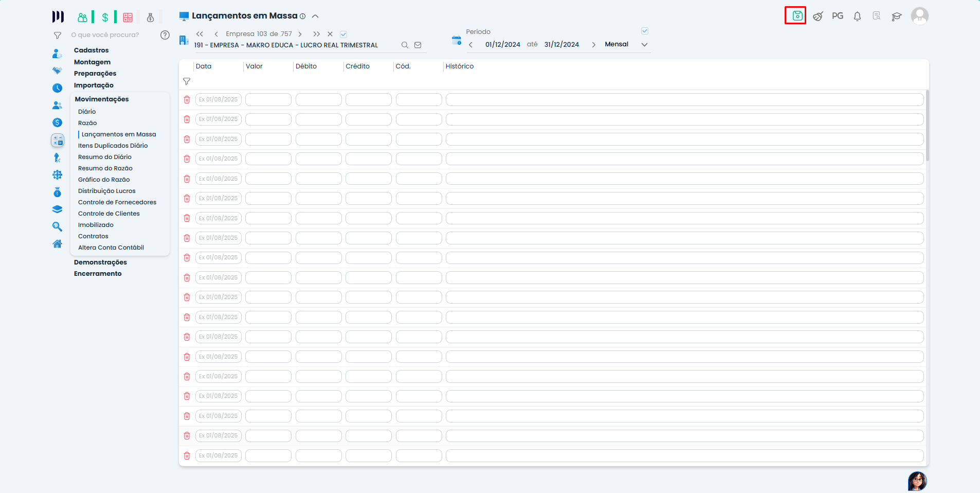Click the envelope icon beside company name

[418, 45]
